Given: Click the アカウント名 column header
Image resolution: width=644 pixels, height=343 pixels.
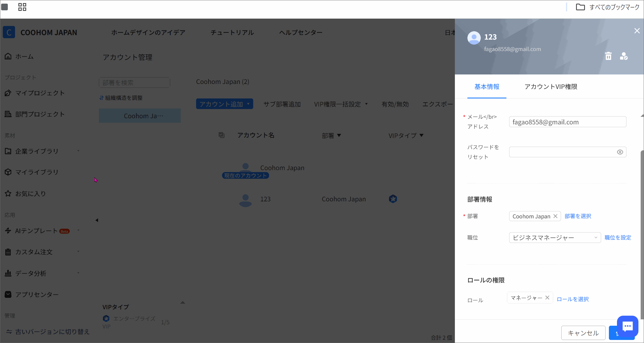Looking at the screenshot, I should point(256,135).
